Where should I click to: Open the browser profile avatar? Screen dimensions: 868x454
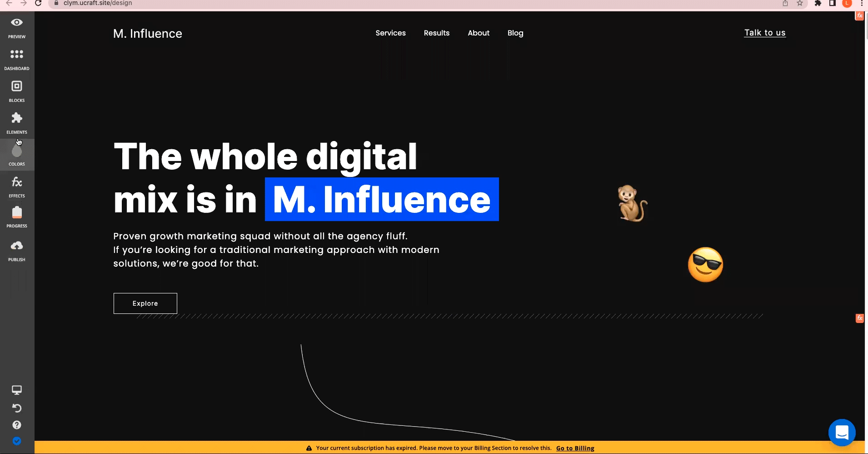pos(847,3)
